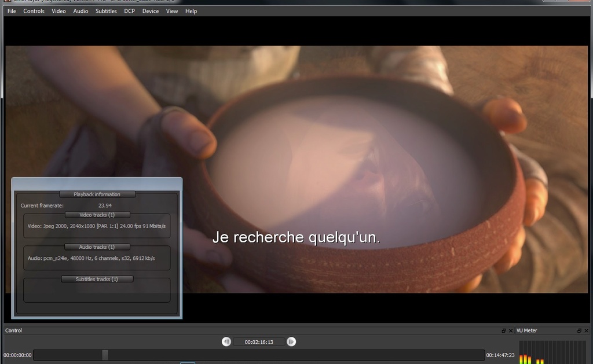Viewport: 593px width, 364px height.
Task: Open the Subtitles menu
Action: [x=106, y=11]
